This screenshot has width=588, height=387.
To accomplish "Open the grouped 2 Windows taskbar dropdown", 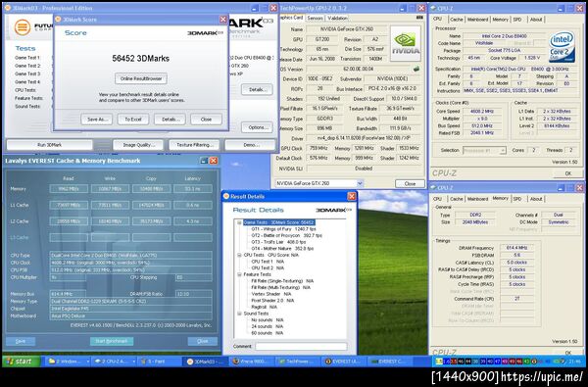I will [88, 362].
